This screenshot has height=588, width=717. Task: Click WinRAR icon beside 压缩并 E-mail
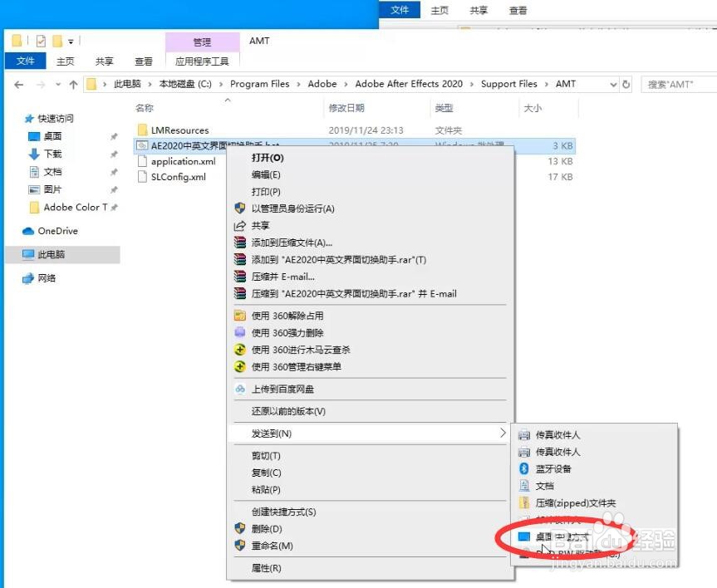pos(240,277)
